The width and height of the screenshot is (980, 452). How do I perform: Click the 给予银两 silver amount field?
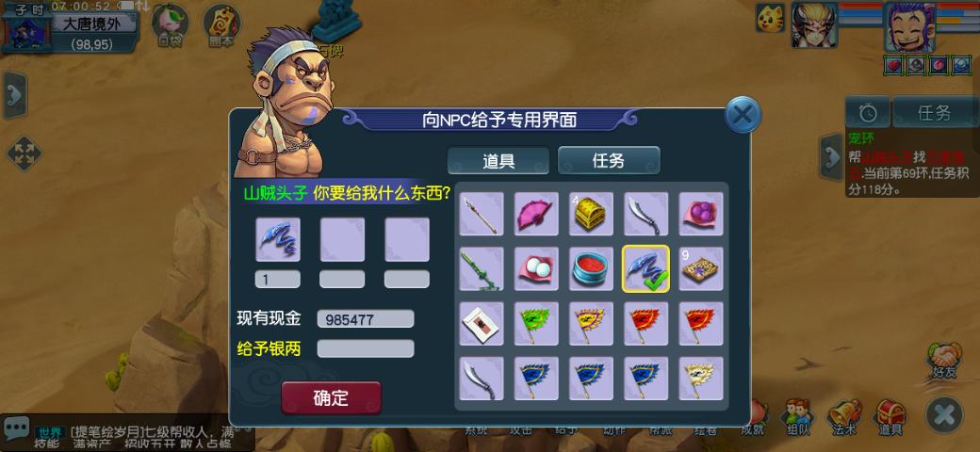pos(366,348)
